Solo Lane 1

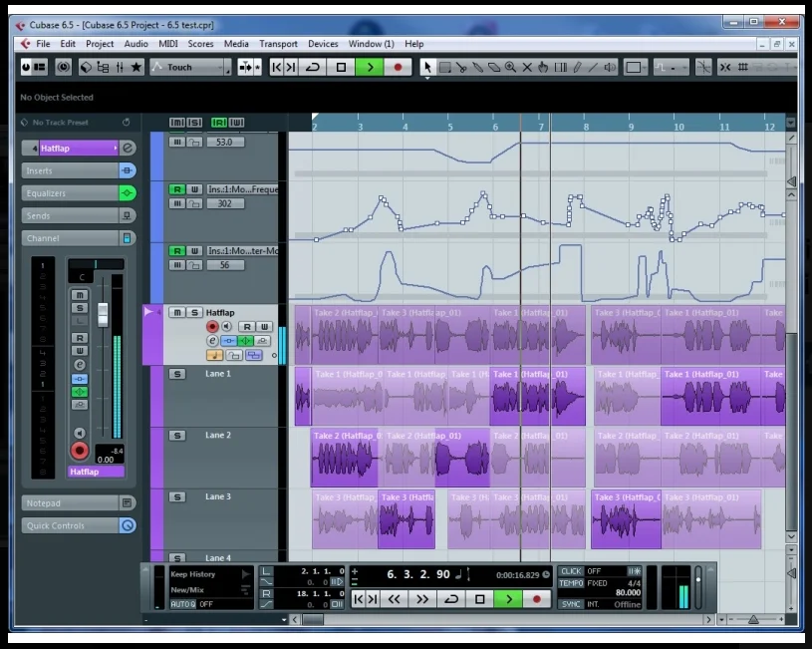[x=177, y=374]
